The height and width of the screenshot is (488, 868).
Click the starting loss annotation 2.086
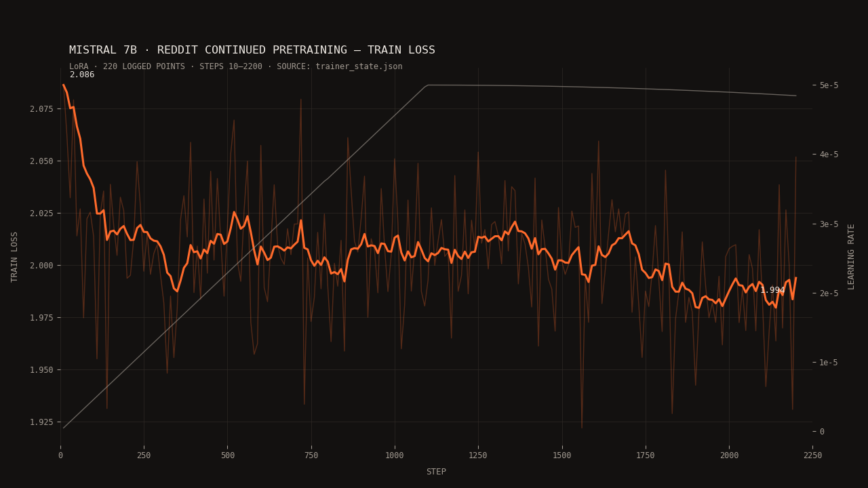82,75
